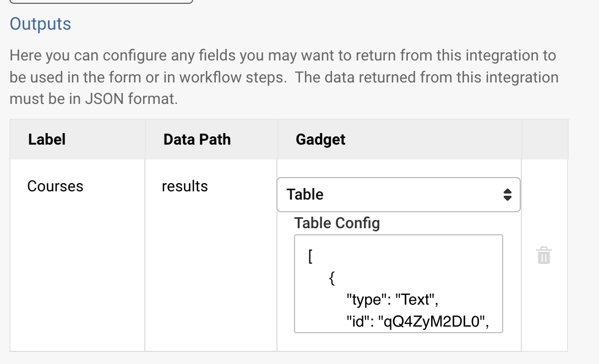Click the Gadget column header

pyautogui.click(x=320, y=139)
